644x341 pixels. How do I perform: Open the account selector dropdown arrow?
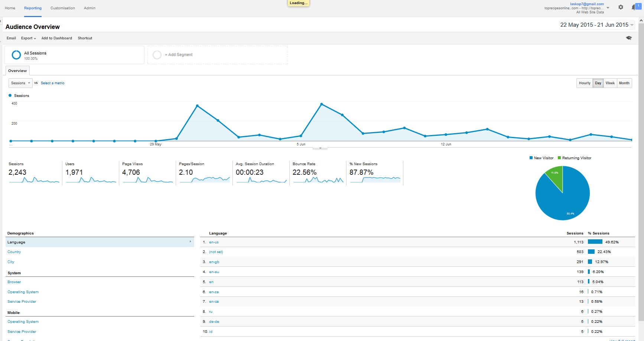tap(608, 8)
